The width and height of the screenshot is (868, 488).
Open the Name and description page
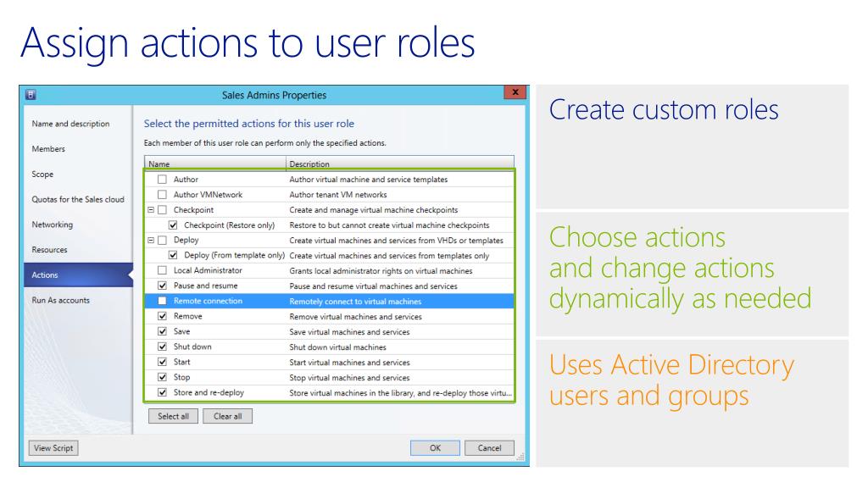tap(71, 124)
